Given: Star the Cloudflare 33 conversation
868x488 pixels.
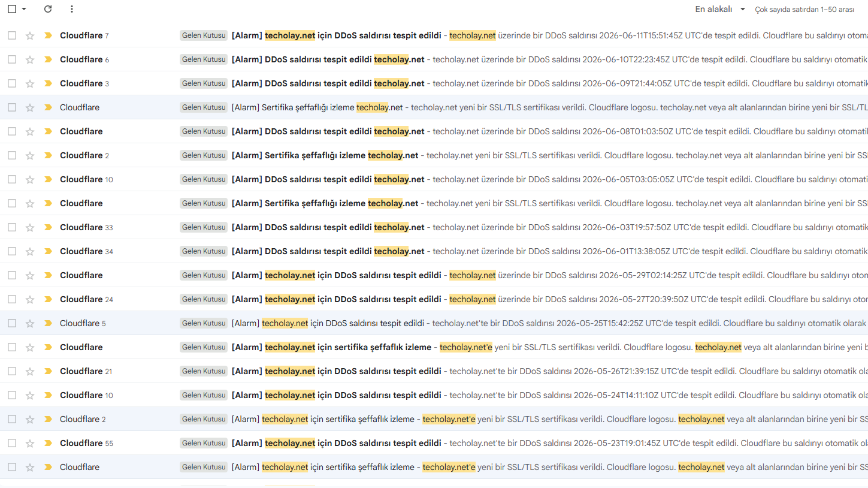Looking at the screenshot, I should click(30, 227).
